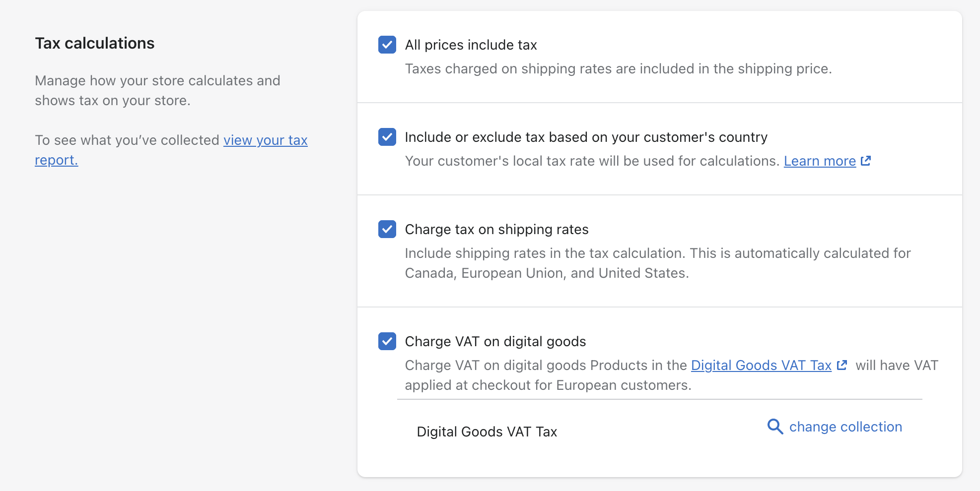Open the view your tax report link
The image size is (980, 491).
pyautogui.click(x=265, y=140)
